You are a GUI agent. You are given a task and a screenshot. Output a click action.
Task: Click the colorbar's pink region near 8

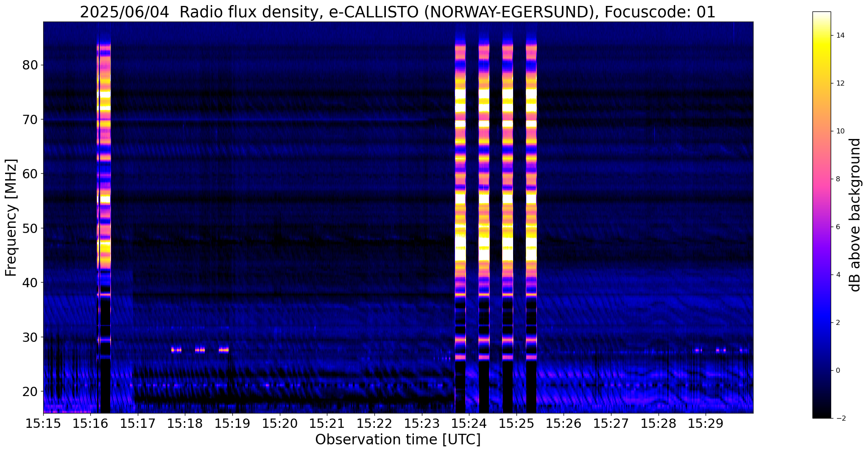[821, 179]
